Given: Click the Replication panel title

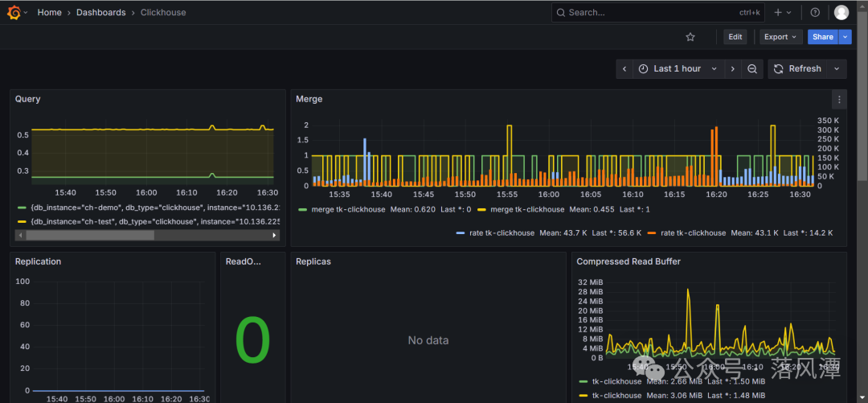Looking at the screenshot, I should point(39,261).
